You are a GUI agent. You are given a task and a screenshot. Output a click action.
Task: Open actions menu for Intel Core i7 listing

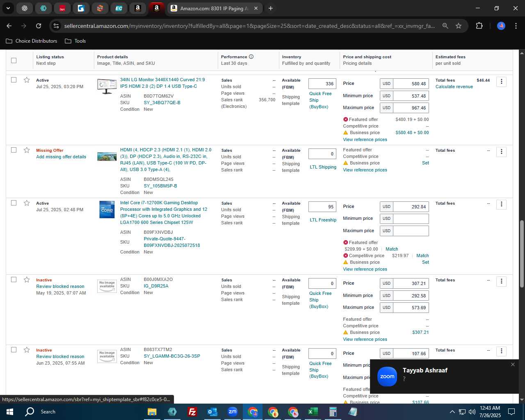point(501,204)
